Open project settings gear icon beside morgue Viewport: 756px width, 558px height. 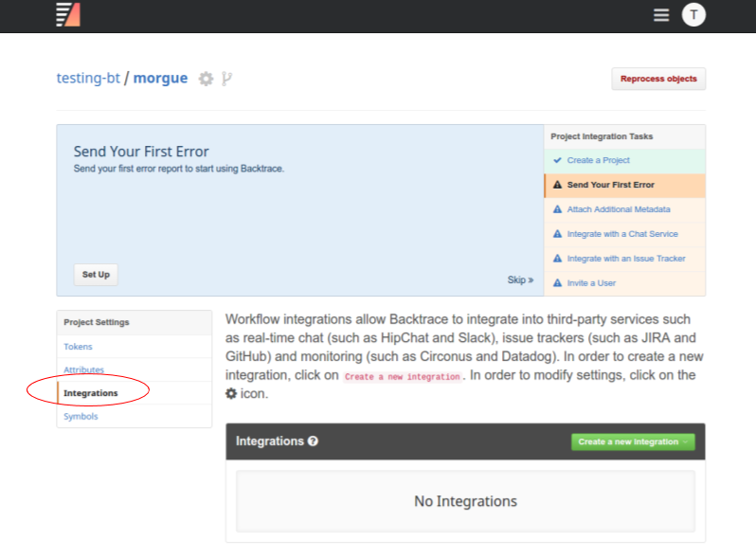click(206, 79)
